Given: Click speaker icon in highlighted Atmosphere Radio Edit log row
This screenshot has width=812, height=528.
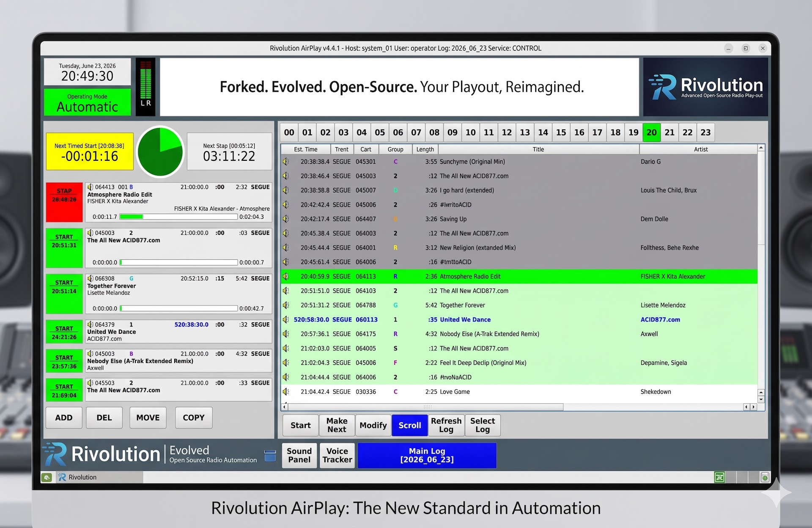Looking at the screenshot, I should [x=286, y=276].
